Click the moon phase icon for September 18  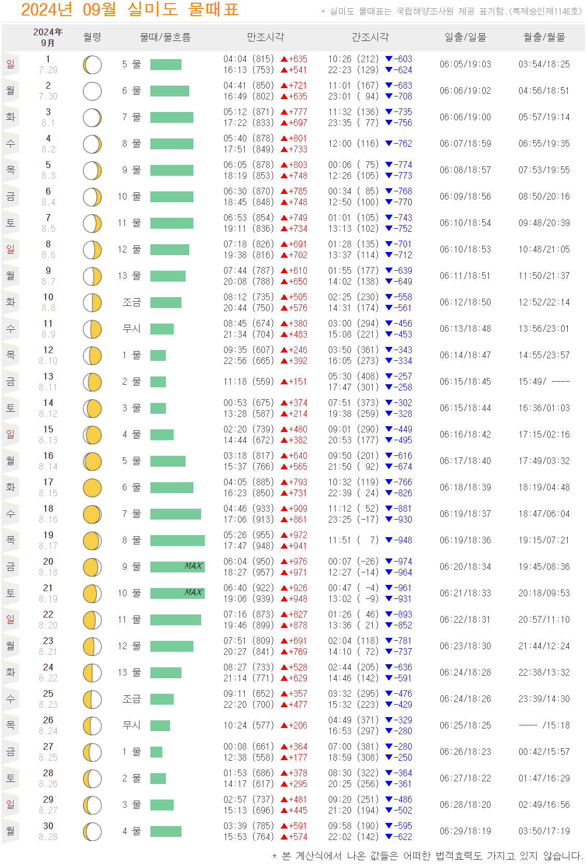click(92, 514)
